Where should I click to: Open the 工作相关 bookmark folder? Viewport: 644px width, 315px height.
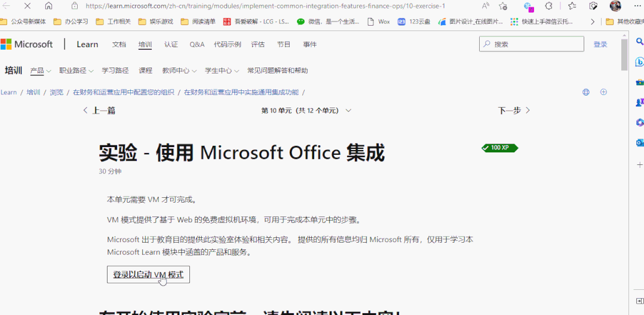pyautogui.click(x=114, y=22)
